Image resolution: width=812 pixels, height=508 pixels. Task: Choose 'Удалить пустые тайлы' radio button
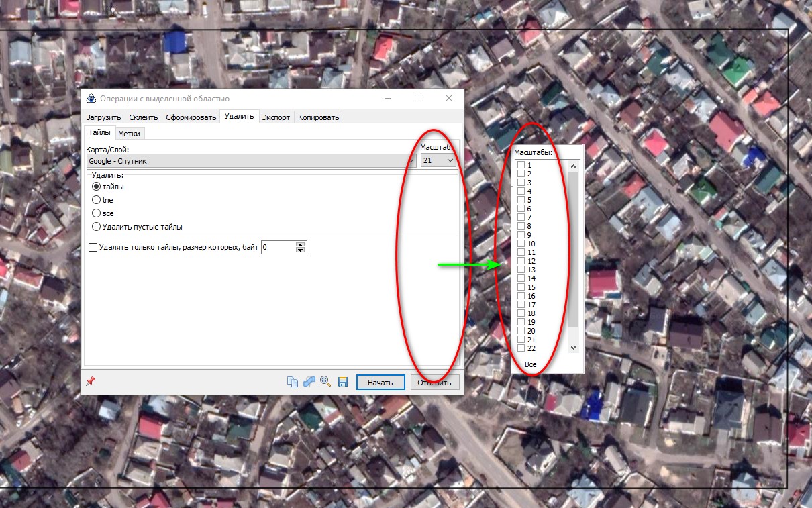(97, 227)
